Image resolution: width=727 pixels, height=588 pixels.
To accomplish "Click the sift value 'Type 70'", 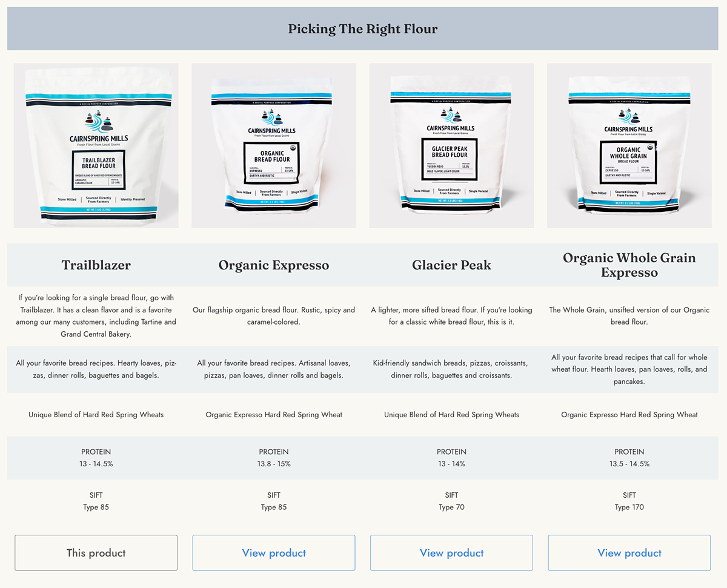I will (451, 507).
